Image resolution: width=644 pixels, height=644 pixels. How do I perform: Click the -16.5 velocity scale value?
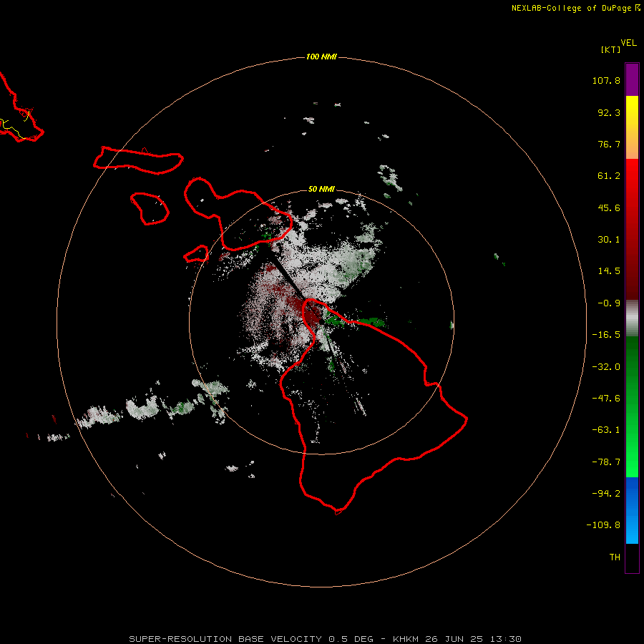[606, 335]
